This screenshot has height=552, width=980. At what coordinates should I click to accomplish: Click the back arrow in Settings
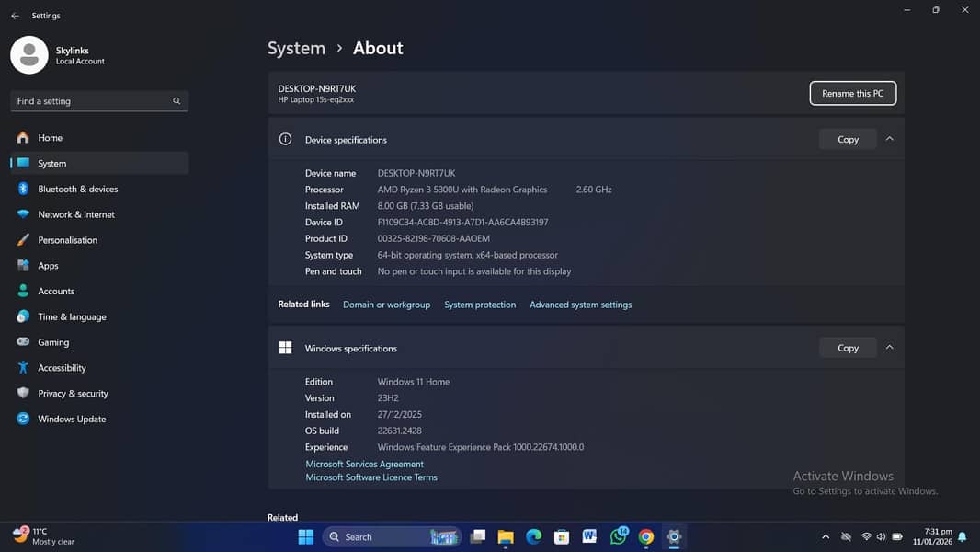(x=15, y=16)
